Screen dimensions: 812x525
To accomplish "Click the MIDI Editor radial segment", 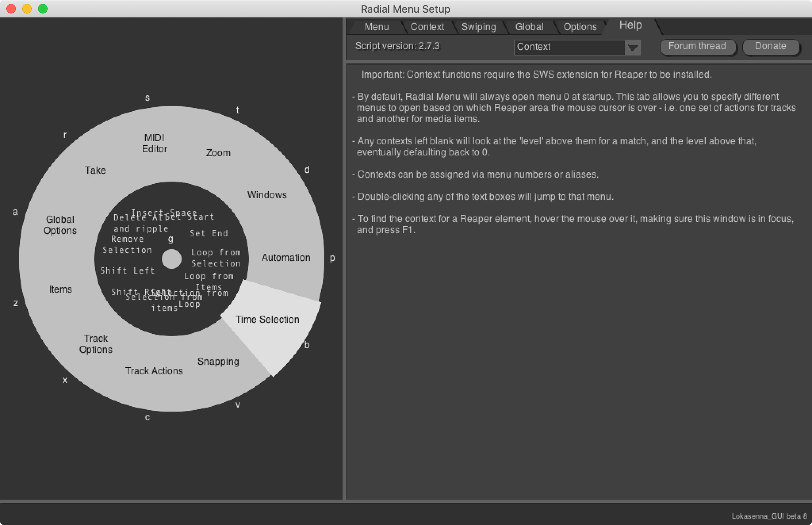I will click(x=154, y=143).
